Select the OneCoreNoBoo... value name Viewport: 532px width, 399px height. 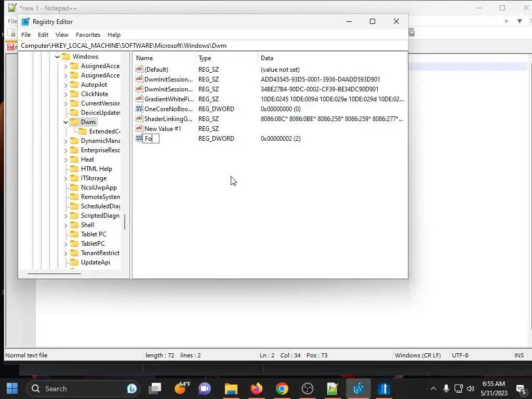168,109
